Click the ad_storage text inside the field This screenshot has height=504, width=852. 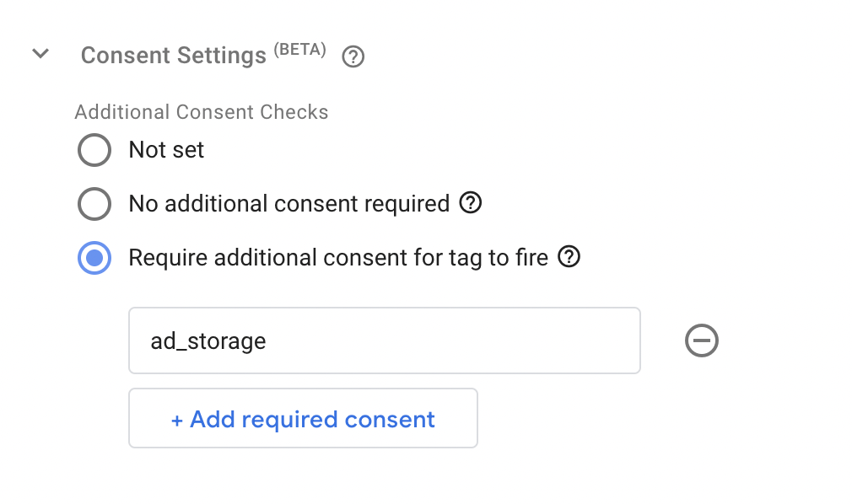208,341
